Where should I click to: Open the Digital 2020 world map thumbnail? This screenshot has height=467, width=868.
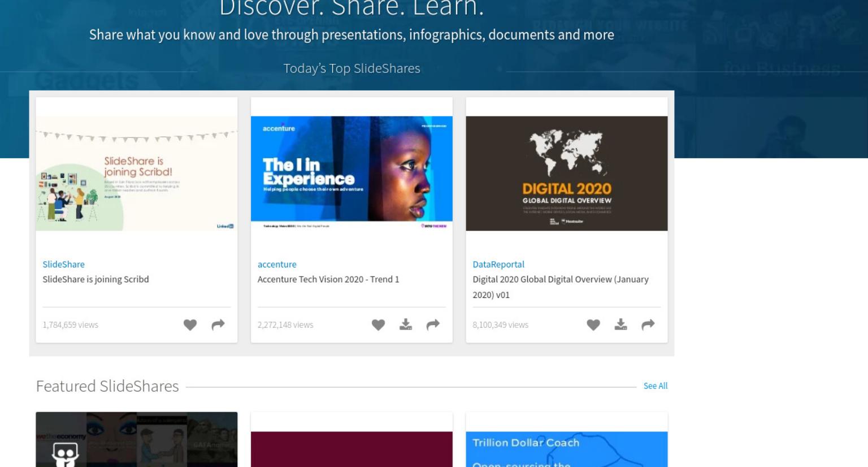pos(567,174)
